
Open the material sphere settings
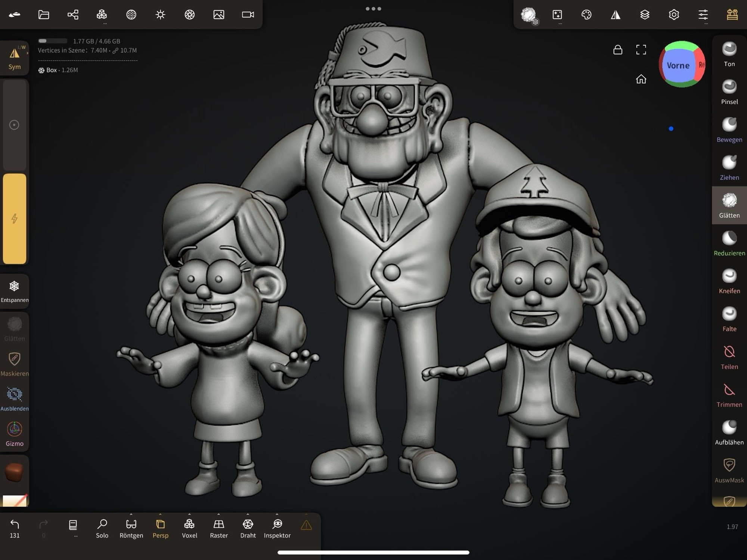131,15
